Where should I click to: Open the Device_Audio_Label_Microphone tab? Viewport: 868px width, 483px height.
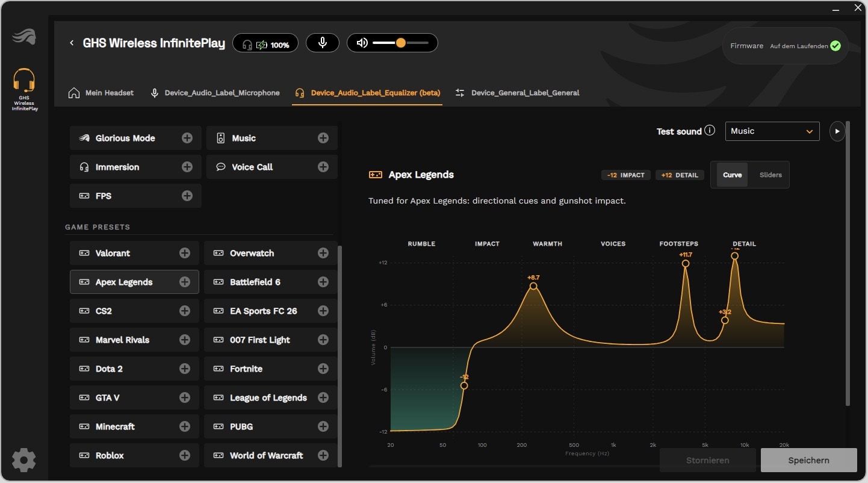(215, 93)
